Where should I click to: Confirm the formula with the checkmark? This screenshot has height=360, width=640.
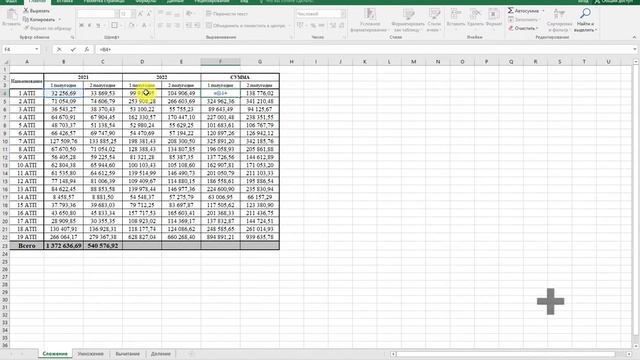[73, 49]
